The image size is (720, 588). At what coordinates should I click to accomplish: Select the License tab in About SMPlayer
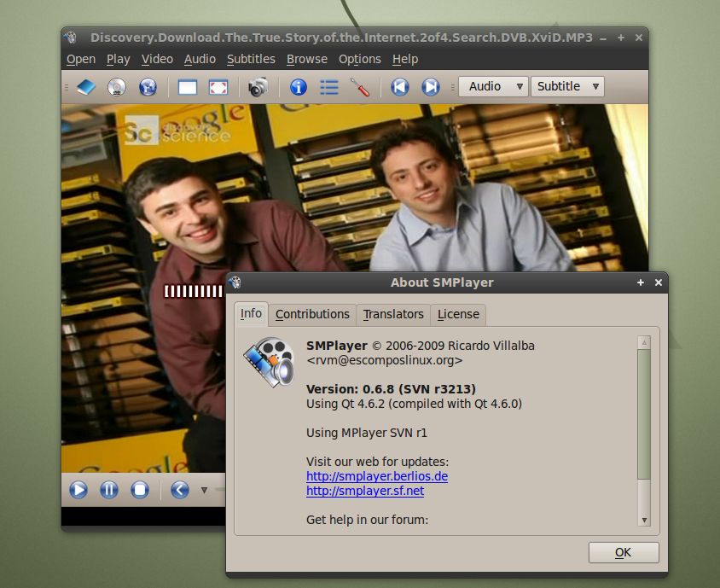457,314
